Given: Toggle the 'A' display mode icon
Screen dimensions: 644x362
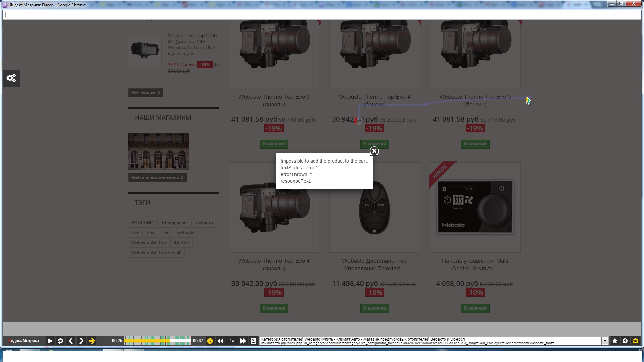Looking at the screenshot, I should pyautogui.click(x=254, y=341).
